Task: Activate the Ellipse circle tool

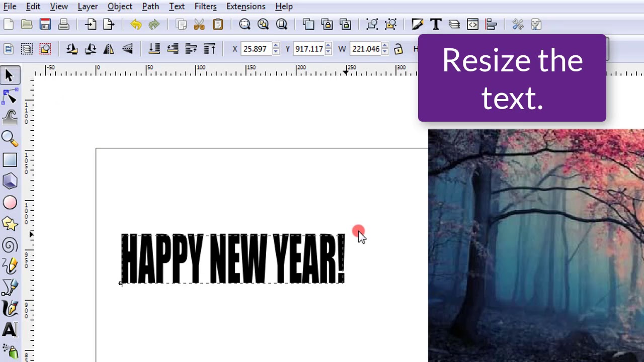Action: coord(10,203)
